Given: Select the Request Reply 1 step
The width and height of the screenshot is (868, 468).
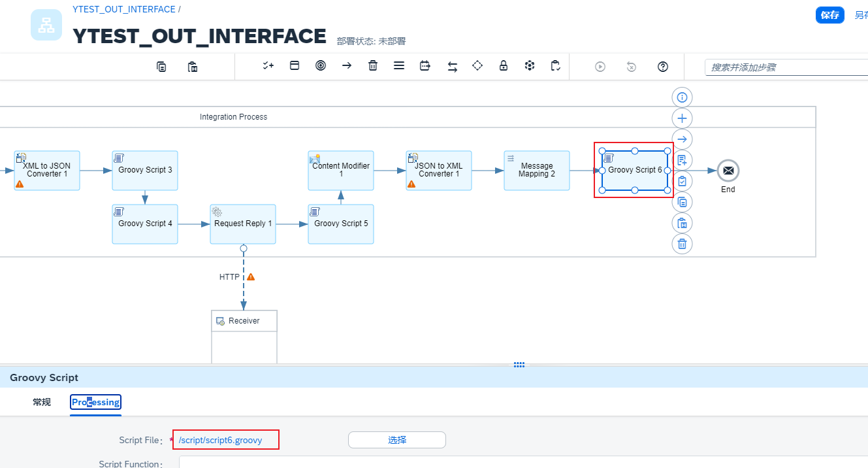Looking at the screenshot, I should (x=243, y=224).
